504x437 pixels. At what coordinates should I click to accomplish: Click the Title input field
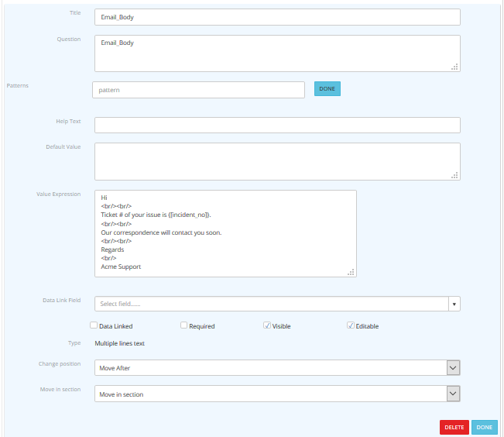click(x=277, y=17)
